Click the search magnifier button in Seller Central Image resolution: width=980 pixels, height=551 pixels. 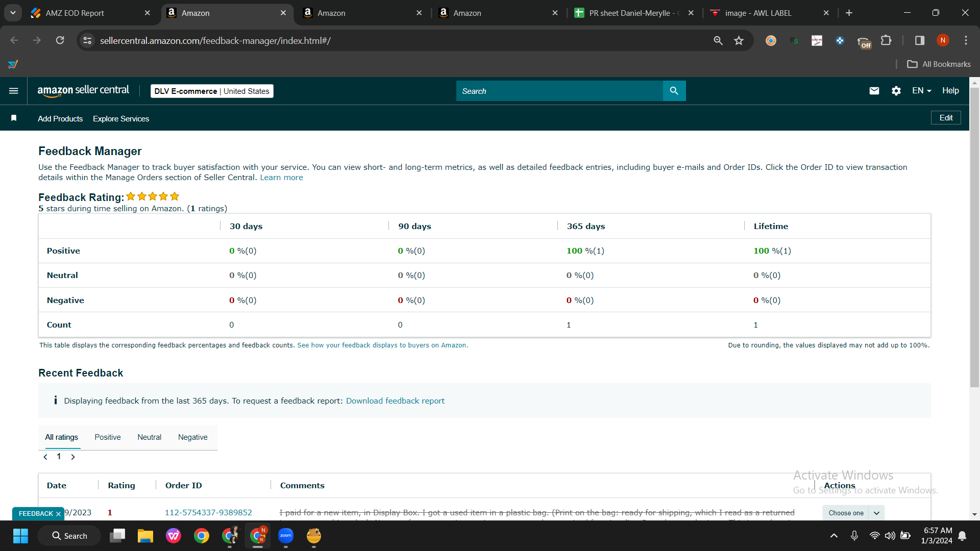tap(674, 91)
